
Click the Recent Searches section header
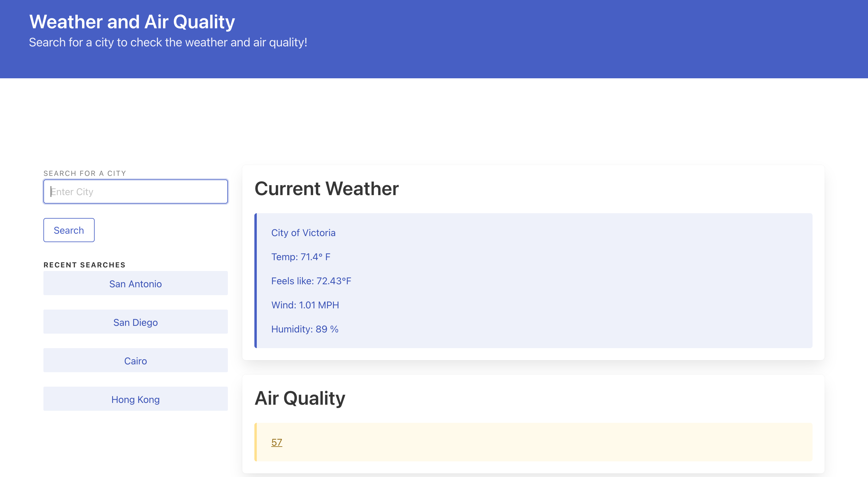click(x=84, y=265)
